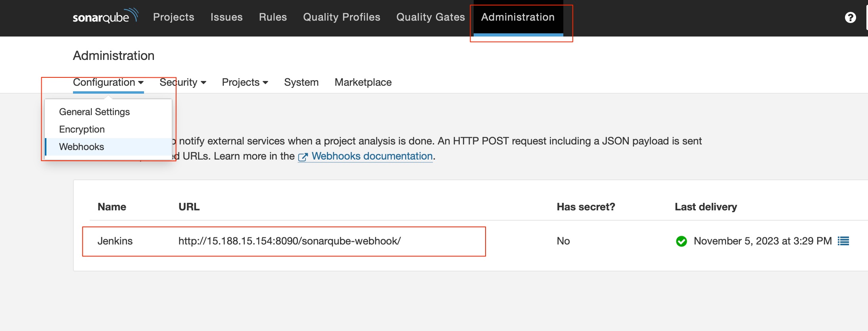Click the 'Has secret?' column header
This screenshot has width=868, height=331.
(586, 207)
